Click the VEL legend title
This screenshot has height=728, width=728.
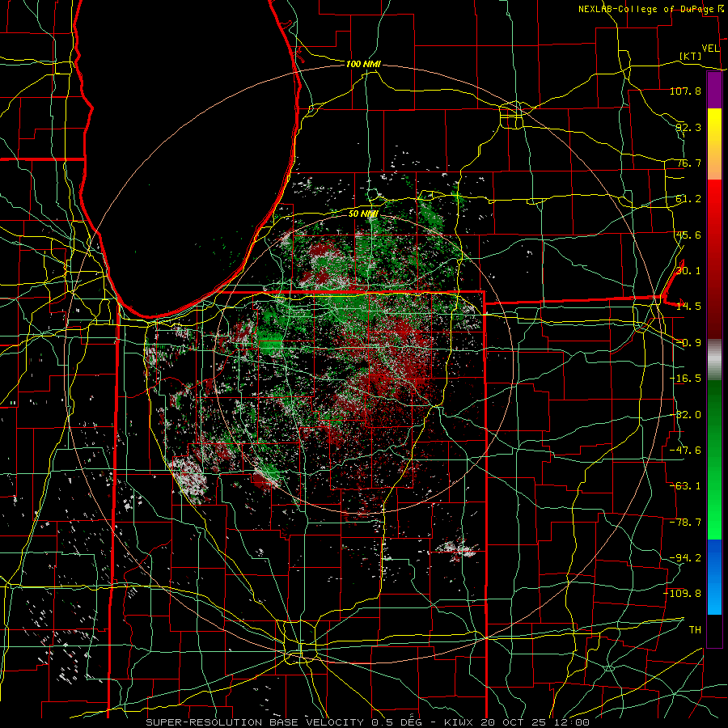[710, 49]
